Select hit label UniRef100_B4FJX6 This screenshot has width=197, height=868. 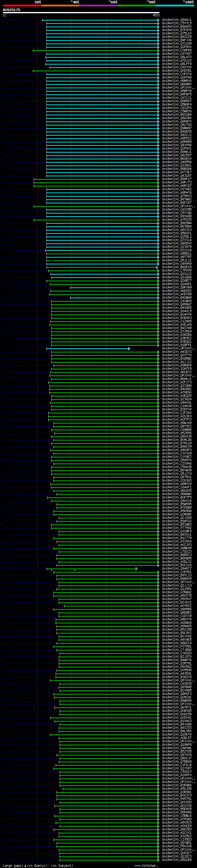pos(177,40)
